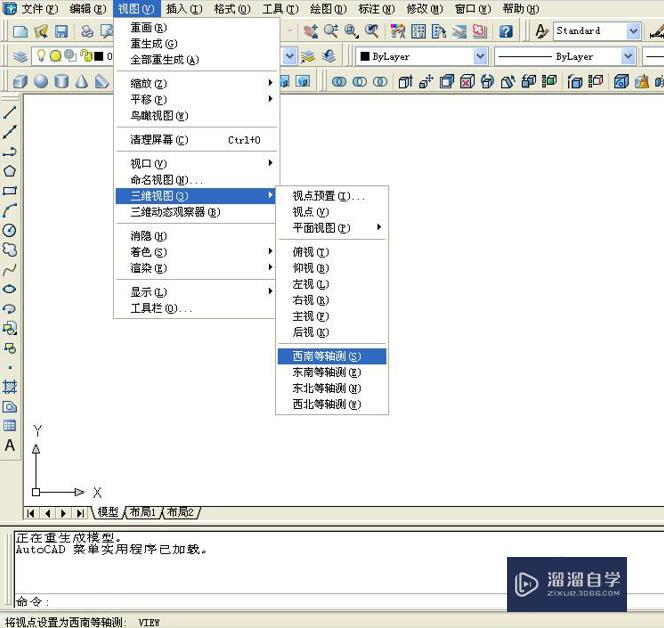Expand the 平移(P) submenu

click(x=196, y=100)
